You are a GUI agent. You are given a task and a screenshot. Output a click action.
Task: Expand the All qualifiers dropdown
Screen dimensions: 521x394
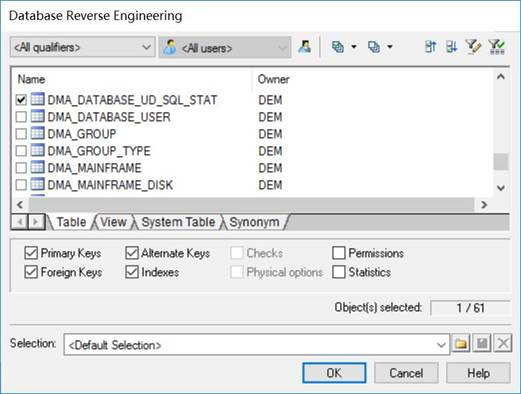[x=82, y=47]
